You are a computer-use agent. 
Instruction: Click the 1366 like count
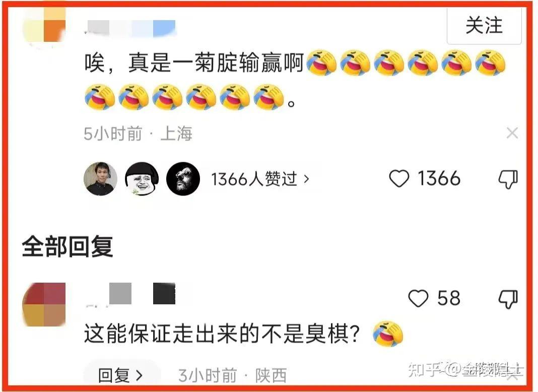439,179
